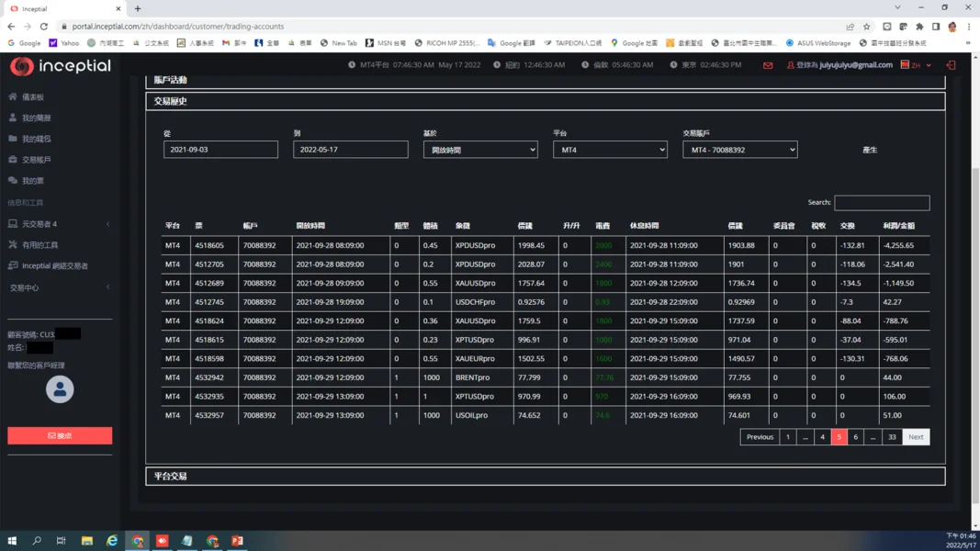Open the 平台 dropdown showing MT4
Screen dimensions: 980x551
610,150
